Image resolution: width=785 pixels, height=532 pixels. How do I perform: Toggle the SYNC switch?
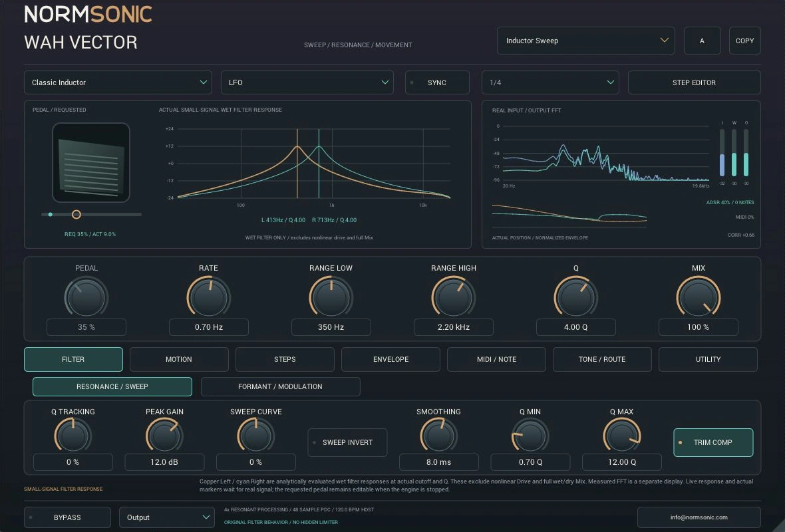pos(437,82)
